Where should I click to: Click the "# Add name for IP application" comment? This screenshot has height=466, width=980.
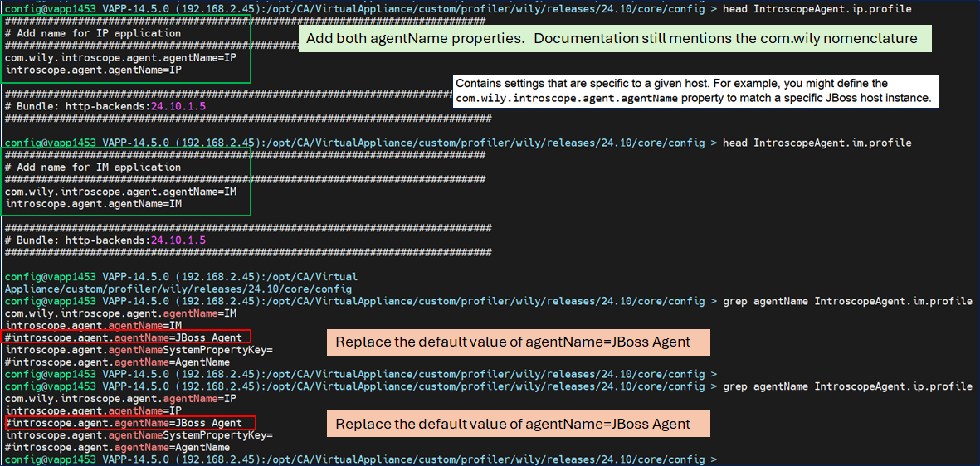pos(93,34)
